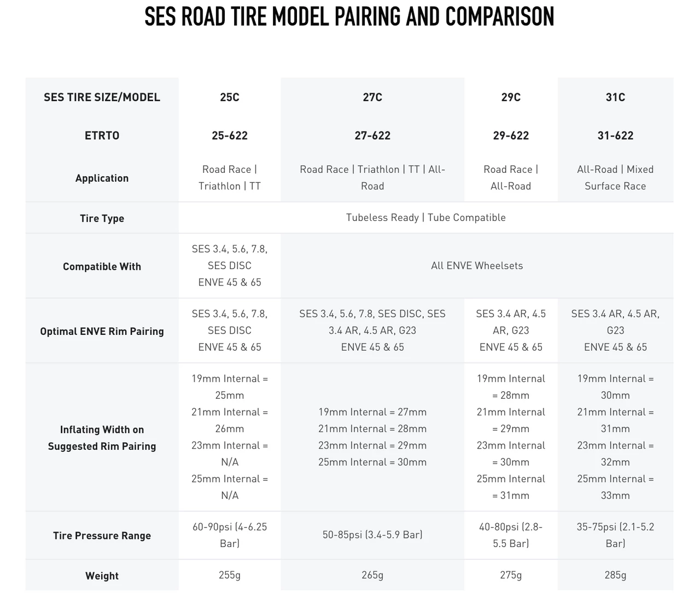
Task: Select the All ENVE Wheelsets cell
Action: pyautogui.click(x=477, y=266)
